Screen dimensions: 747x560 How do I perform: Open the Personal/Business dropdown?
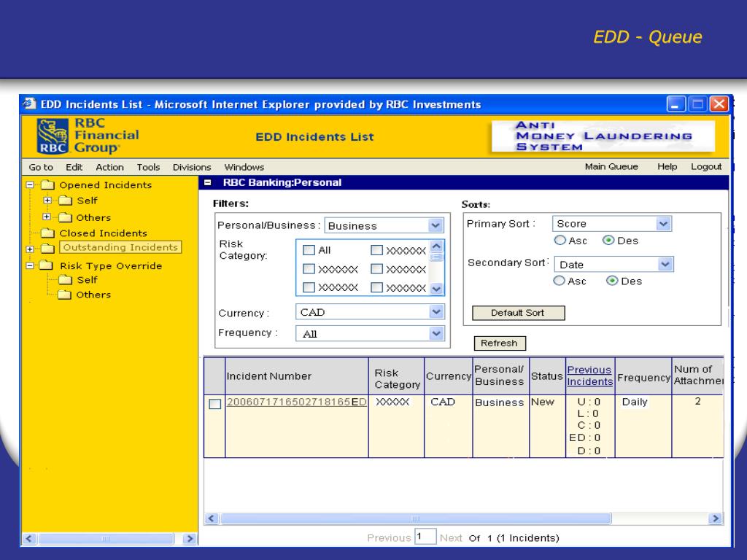pos(436,225)
